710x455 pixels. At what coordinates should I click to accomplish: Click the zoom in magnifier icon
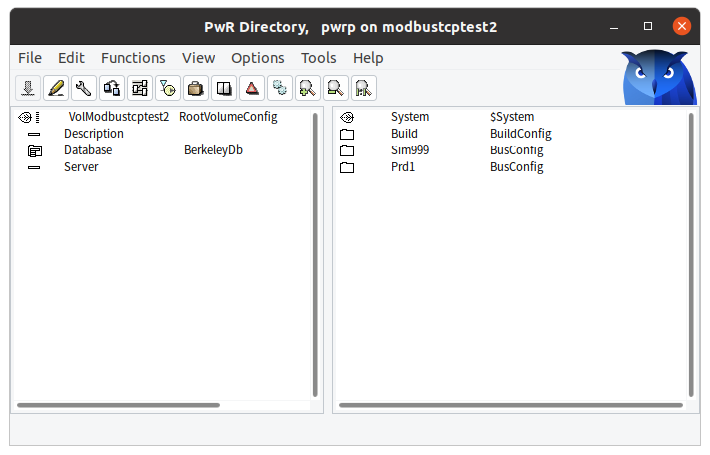click(308, 88)
